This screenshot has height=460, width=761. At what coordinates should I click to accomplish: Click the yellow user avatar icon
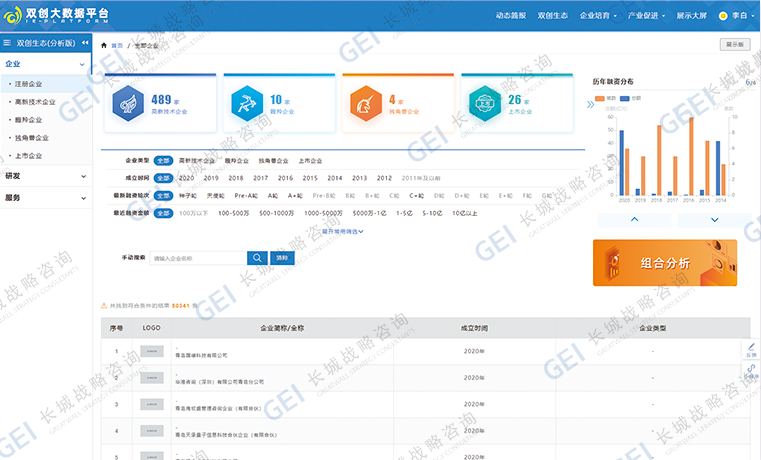click(723, 16)
